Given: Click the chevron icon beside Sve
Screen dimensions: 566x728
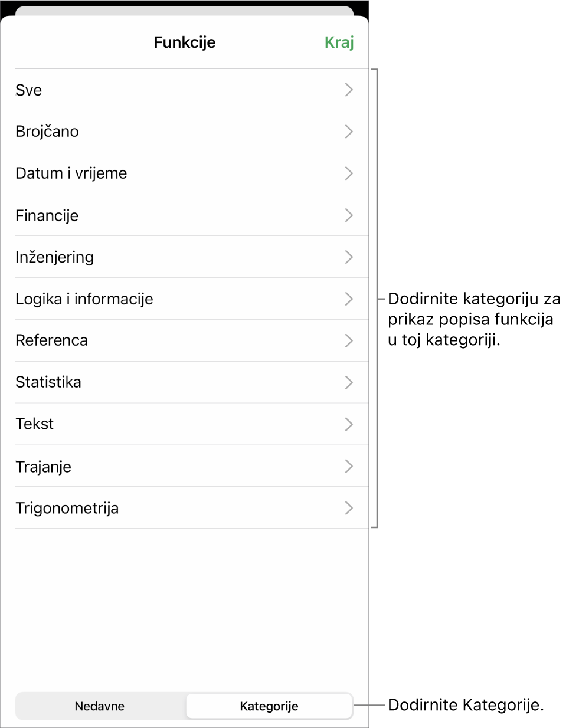Looking at the screenshot, I should tap(349, 90).
